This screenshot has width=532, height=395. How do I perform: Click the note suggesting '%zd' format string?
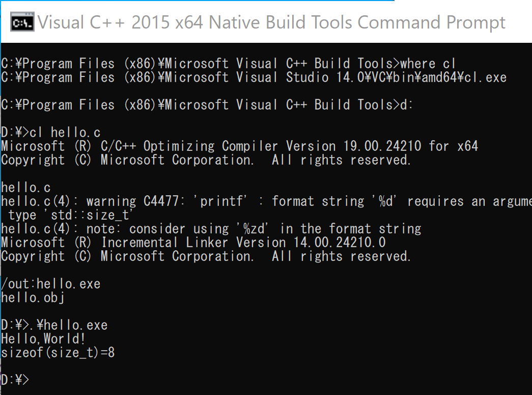click(211, 229)
